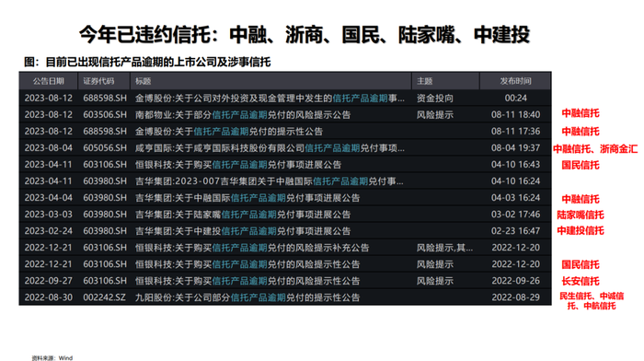Click the stock code 002242.SZ
Screen dimensions: 644x361
(x=104, y=297)
